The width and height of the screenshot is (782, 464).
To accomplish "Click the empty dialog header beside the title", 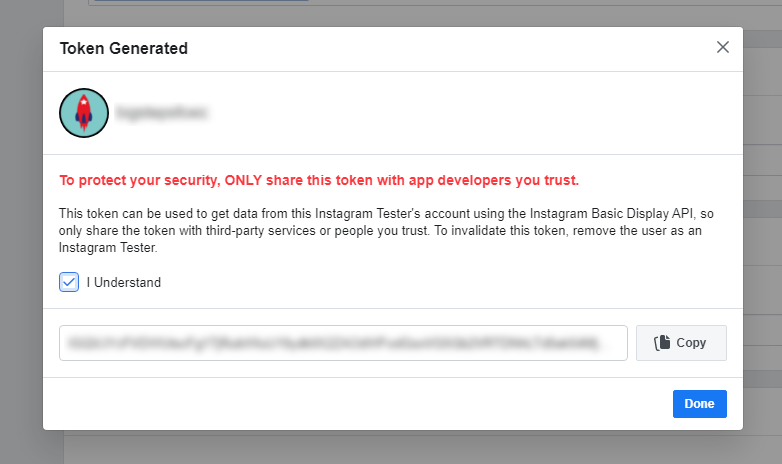I will 450,48.
